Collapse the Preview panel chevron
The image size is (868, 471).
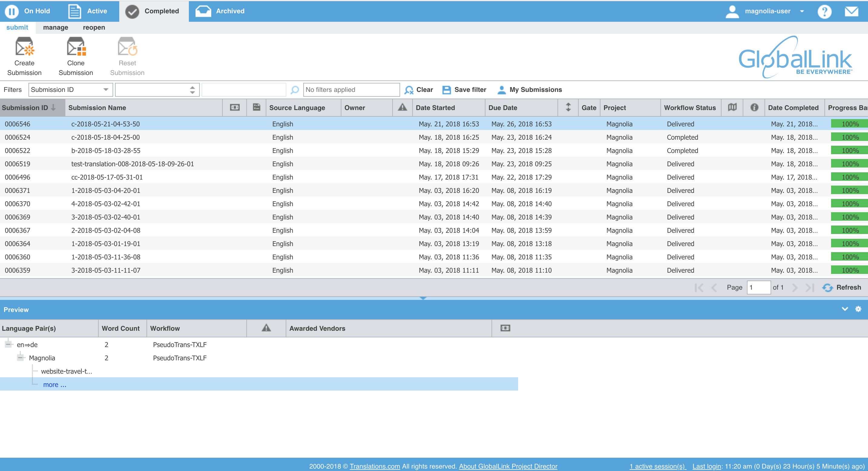click(x=844, y=309)
